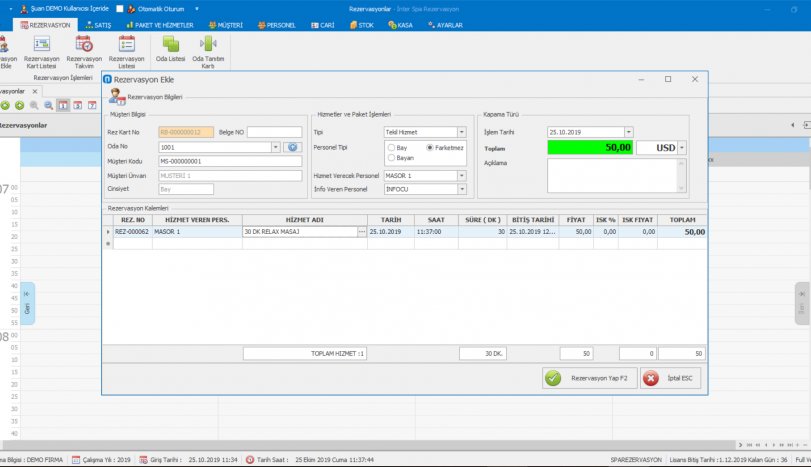Screen dimensions: 811x467
Task: Switch to SATIŞ ribbon tab
Action: [x=98, y=25]
